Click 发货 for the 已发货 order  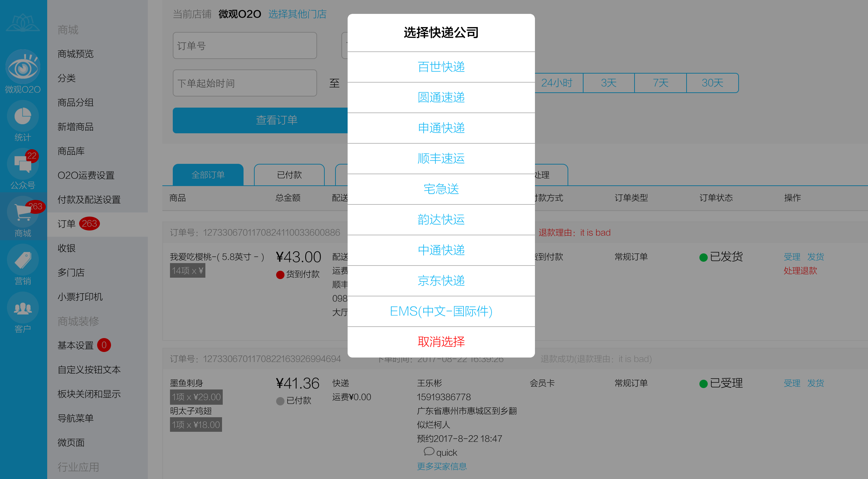coord(816,257)
